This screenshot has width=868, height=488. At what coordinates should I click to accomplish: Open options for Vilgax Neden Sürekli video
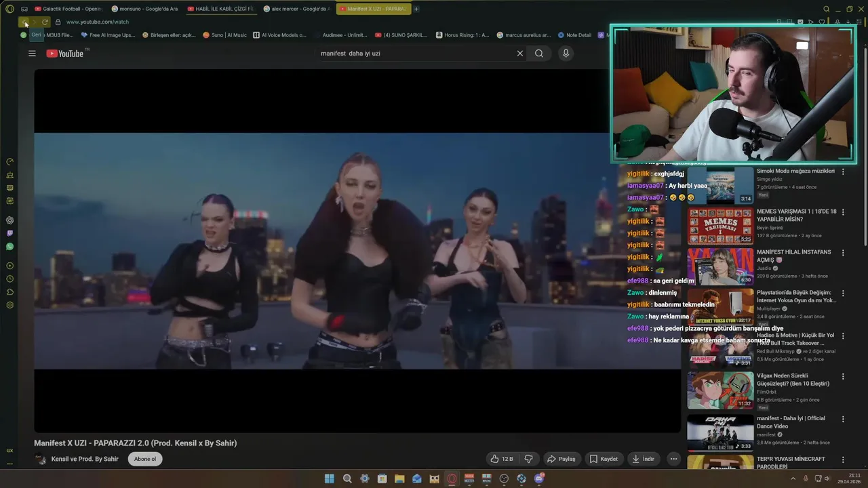[843, 376]
